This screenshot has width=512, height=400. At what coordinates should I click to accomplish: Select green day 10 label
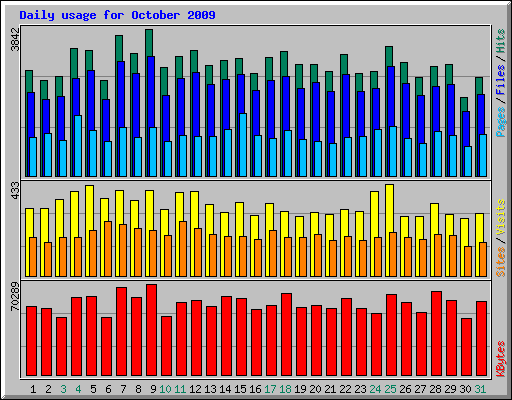coord(165,389)
